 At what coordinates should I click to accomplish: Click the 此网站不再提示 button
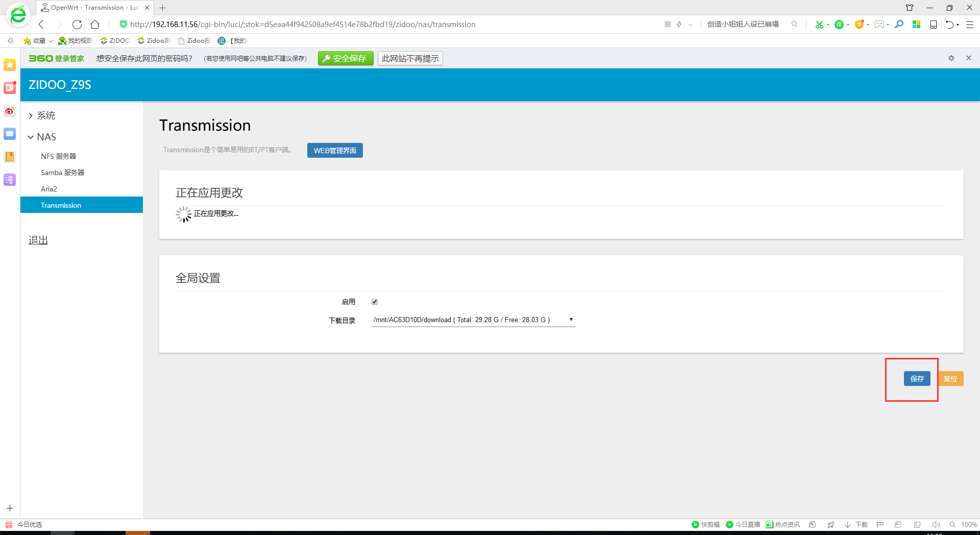(410, 58)
